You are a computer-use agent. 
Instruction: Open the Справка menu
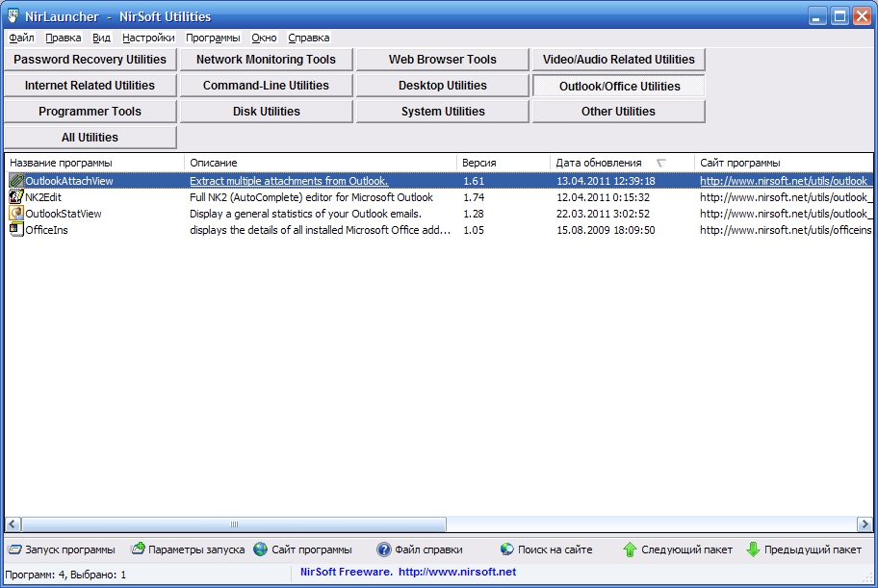pos(308,38)
